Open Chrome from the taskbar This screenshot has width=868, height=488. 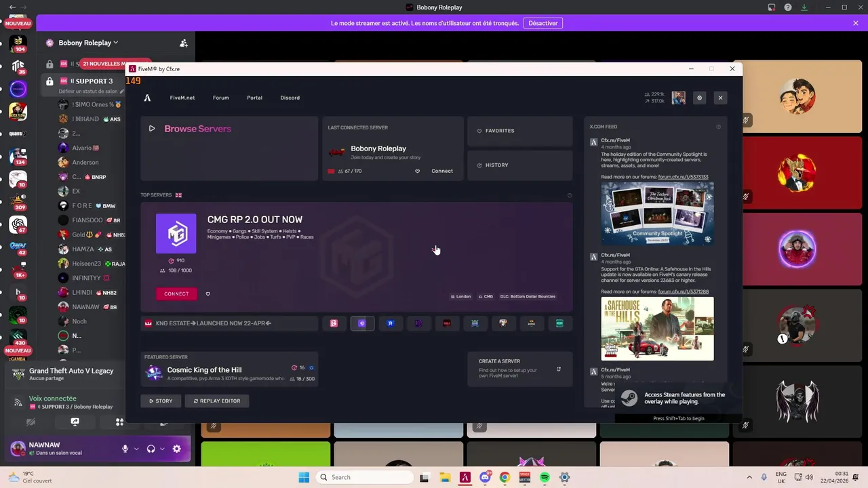coord(505,477)
